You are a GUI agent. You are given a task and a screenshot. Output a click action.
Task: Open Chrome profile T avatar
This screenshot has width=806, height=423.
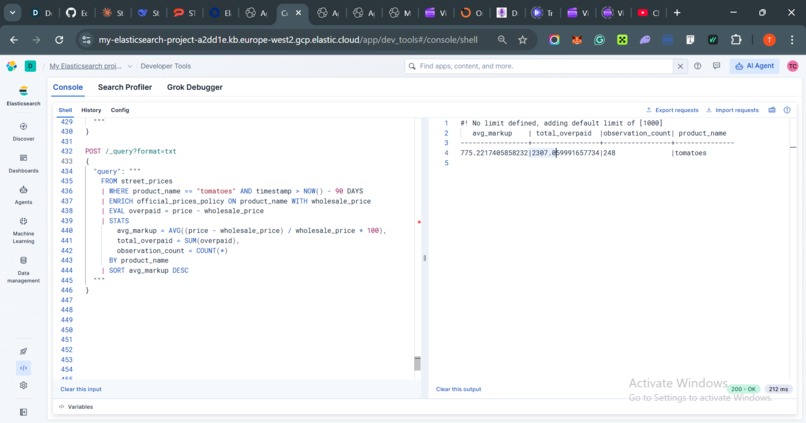(769, 40)
